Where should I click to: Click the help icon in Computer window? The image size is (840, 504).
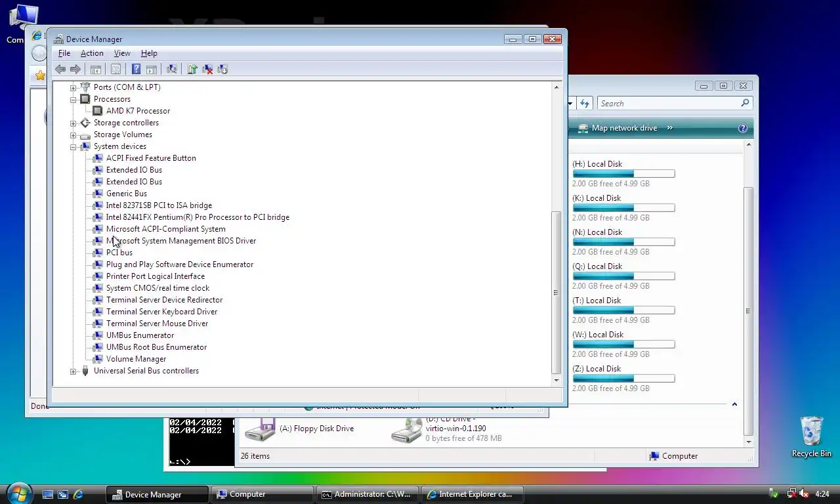(x=743, y=128)
